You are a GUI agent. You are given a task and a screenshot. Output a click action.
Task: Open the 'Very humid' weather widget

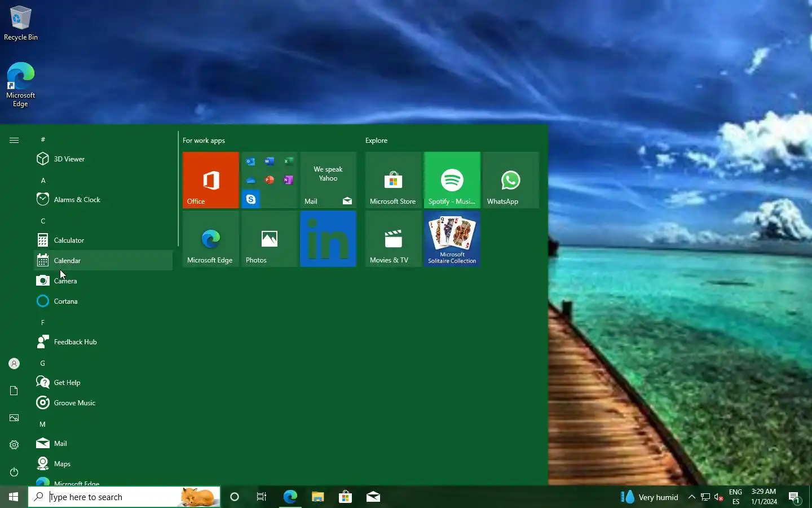click(650, 497)
